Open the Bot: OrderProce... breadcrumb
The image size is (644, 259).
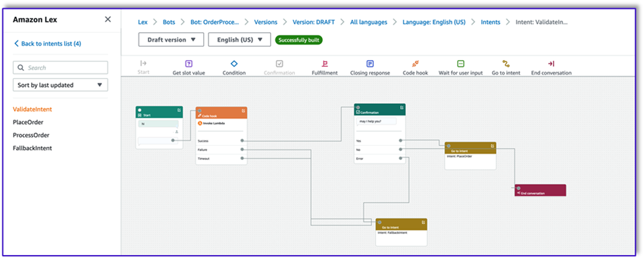pos(215,22)
